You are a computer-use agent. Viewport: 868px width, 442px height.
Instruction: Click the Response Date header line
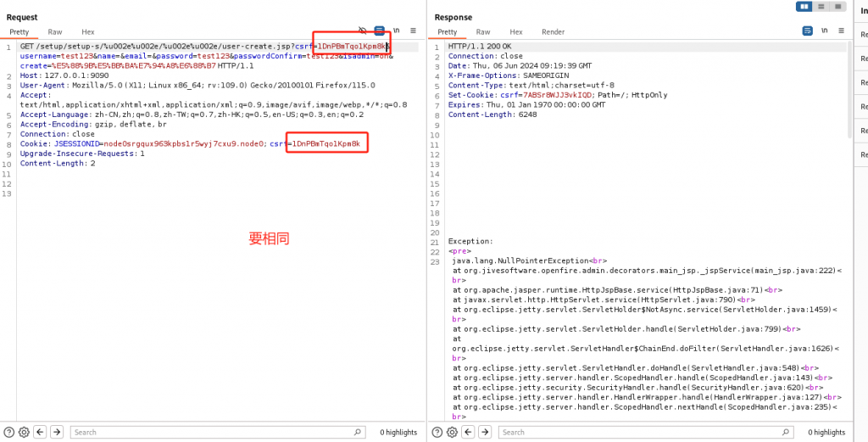[520, 65]
